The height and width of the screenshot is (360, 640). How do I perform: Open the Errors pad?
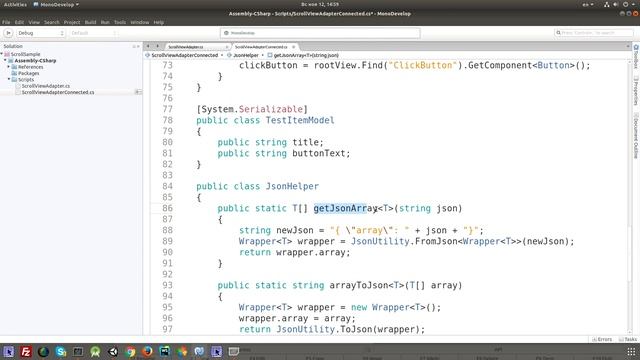(x=602, y=339)
